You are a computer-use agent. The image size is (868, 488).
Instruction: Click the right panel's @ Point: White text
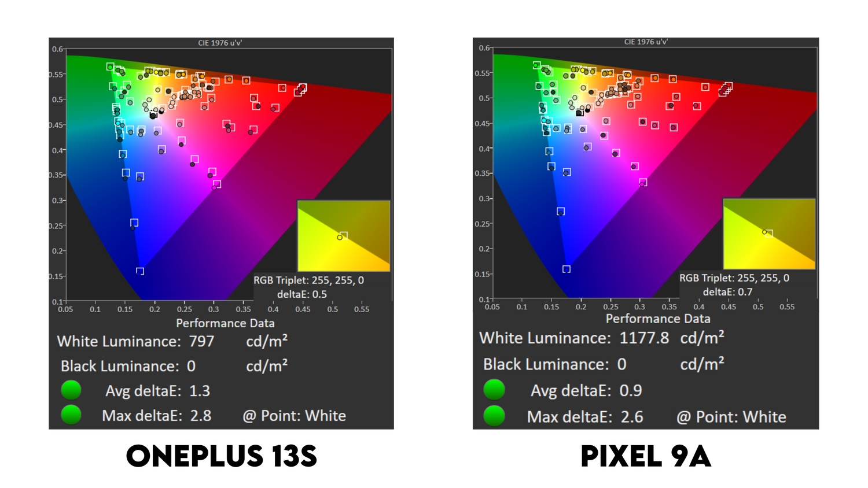pyautogui.click(x=731, y=417)
